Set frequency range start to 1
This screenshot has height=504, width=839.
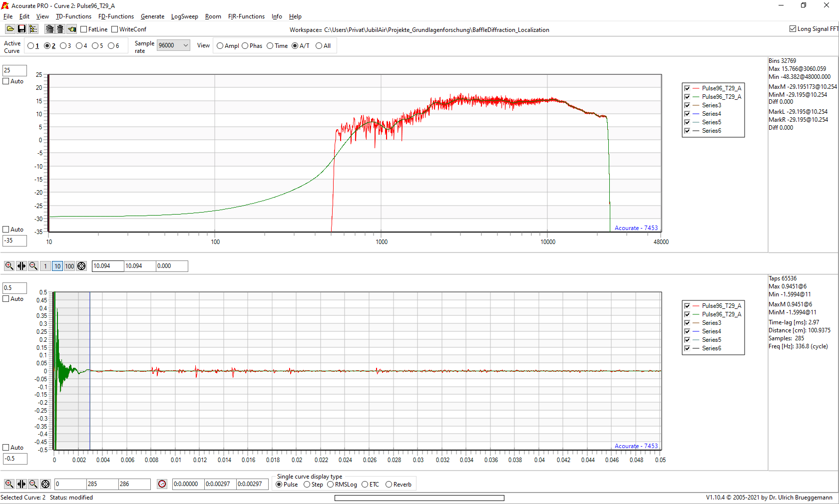(45, 266)
